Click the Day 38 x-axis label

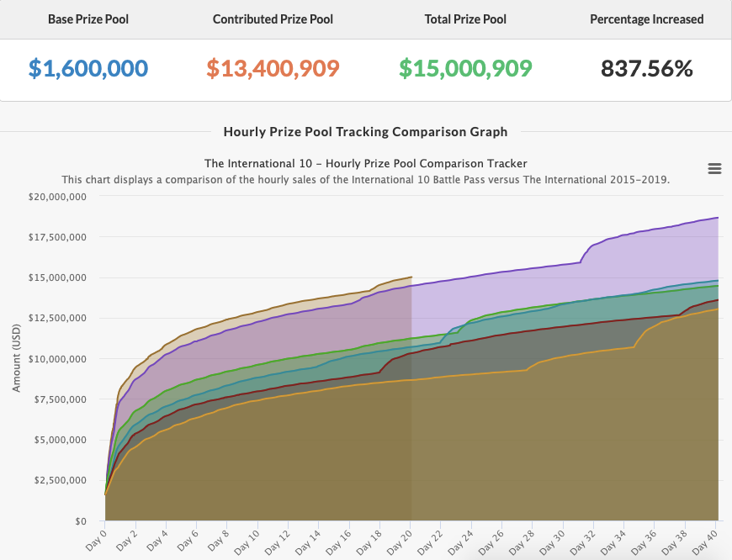[675, 542]
